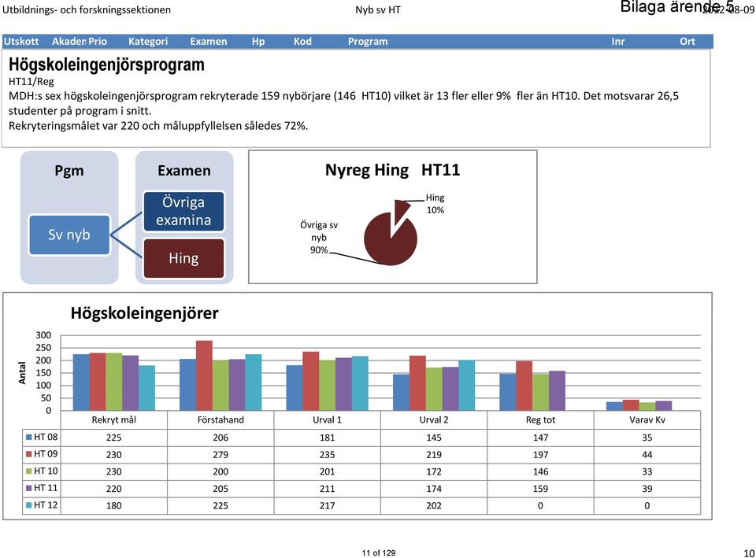Click the HT 09 red bar in Förstahand

tap(204, 375)
